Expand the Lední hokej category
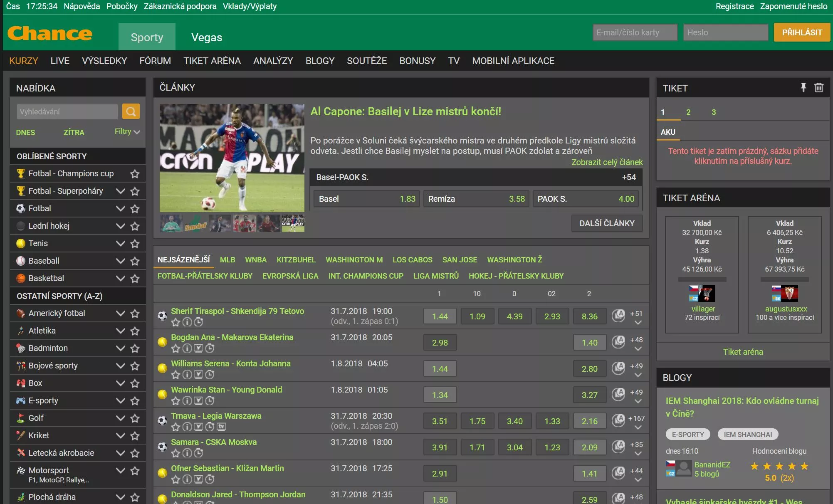This screenshot has width=833, height=504. pyautogui.click(x=120, y=226)
